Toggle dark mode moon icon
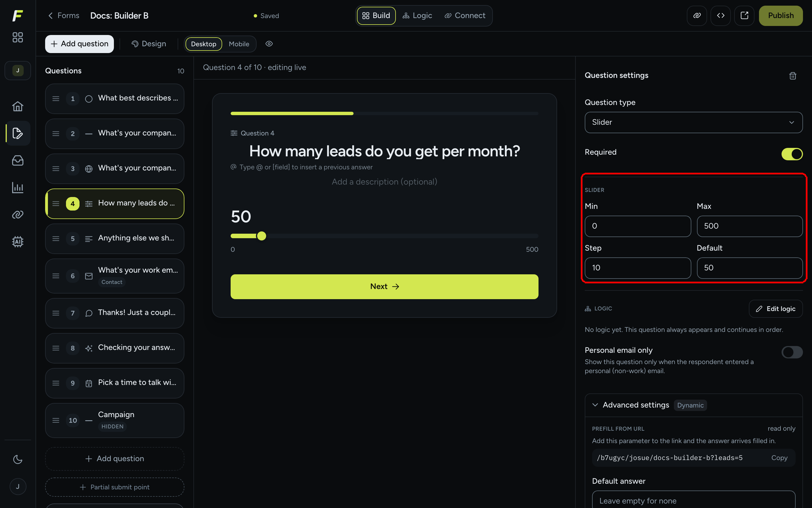Image resolution: width=812 pixels, height=508 pixels. pos(17,459)
